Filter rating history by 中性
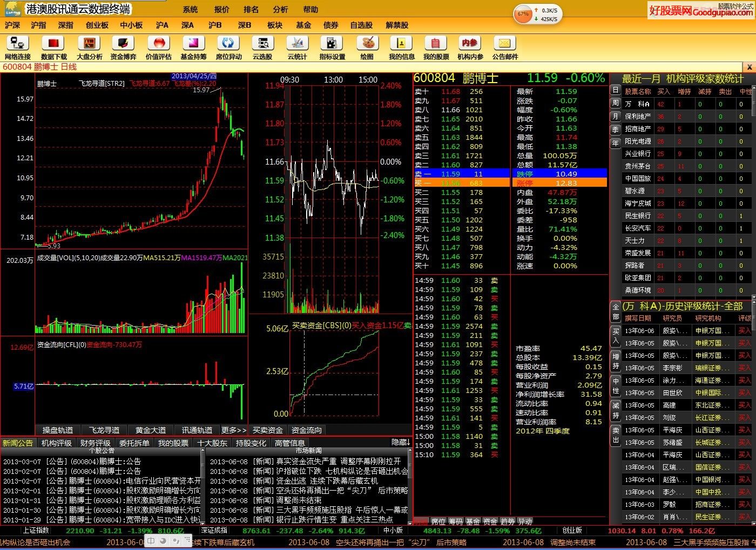 point(616,386)
